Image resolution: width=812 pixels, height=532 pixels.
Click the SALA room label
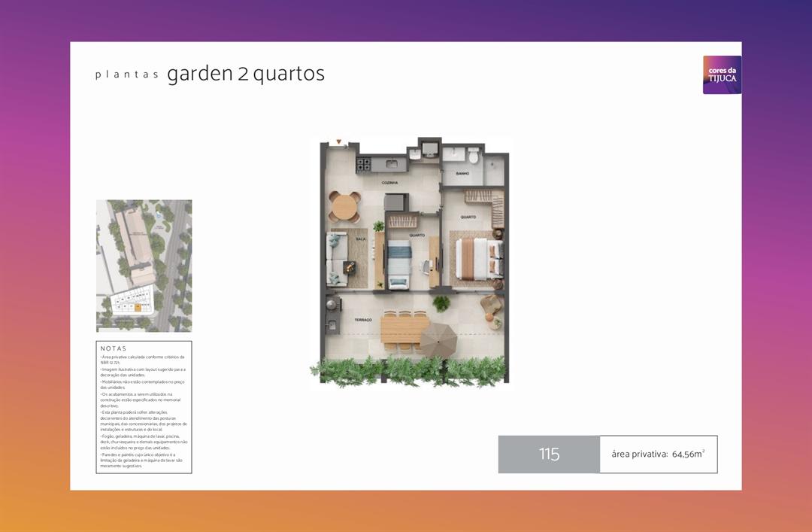coord(360,239)
